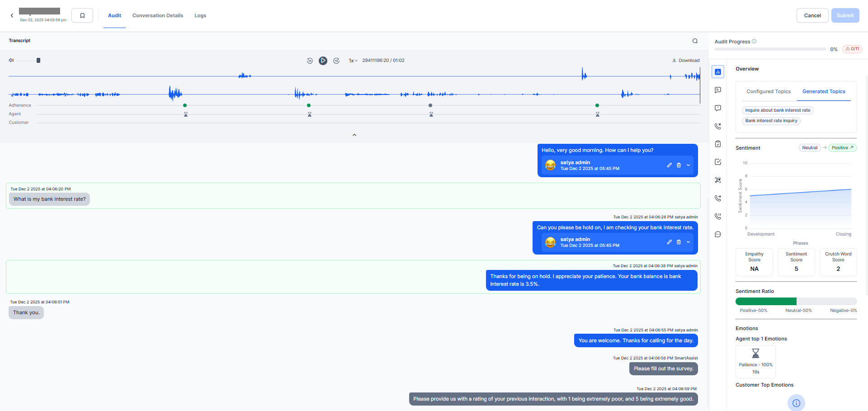Rewind the recording 10 seconds

click(310, 61)
